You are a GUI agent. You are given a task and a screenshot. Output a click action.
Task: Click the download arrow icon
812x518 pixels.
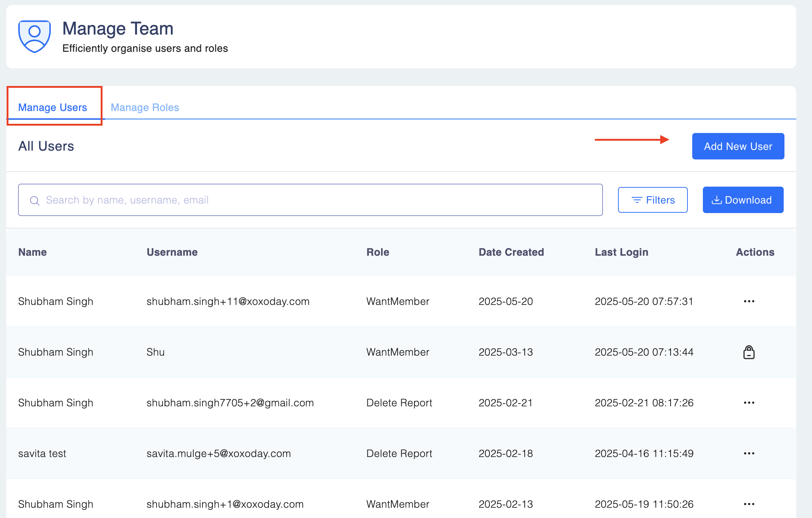coord(716,200)
